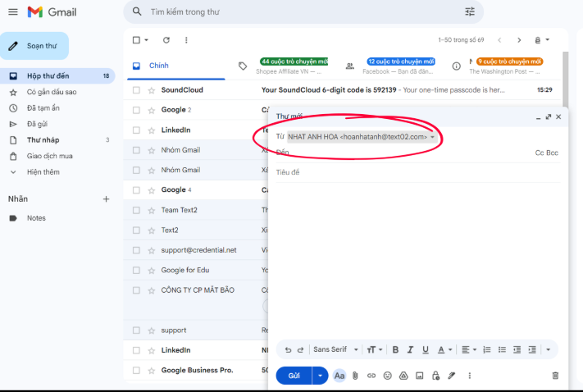Viewport: 583px width, 392px height.
Task: Open search filter options icon
Action: coord(470,11)
